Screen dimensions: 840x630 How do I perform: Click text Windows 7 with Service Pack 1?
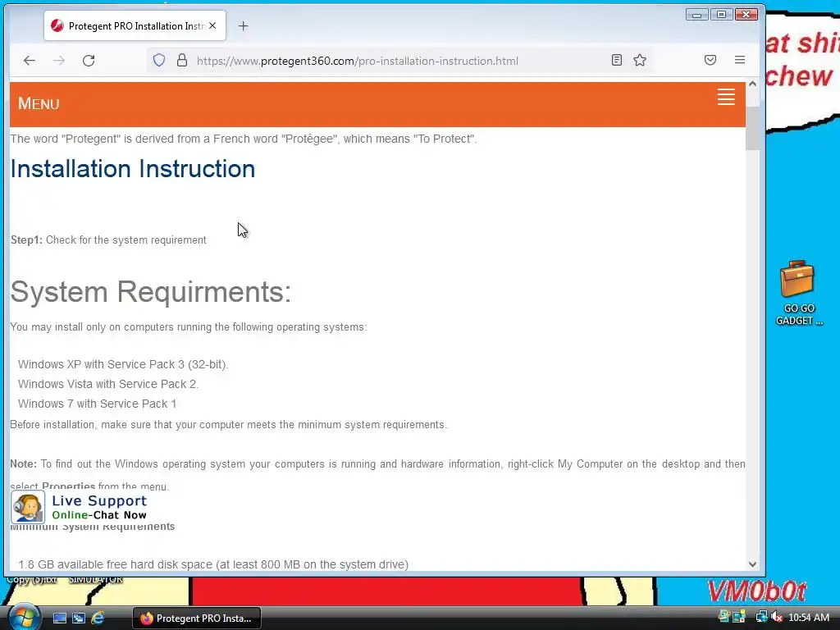click(x=97, y=404)
